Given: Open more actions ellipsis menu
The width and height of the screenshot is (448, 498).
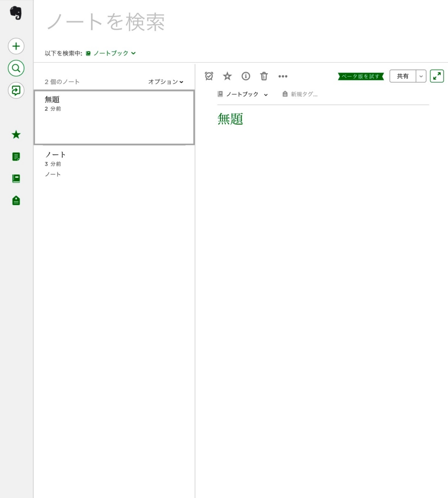Looking at the screenshot, I should click(x=283, y=76).
